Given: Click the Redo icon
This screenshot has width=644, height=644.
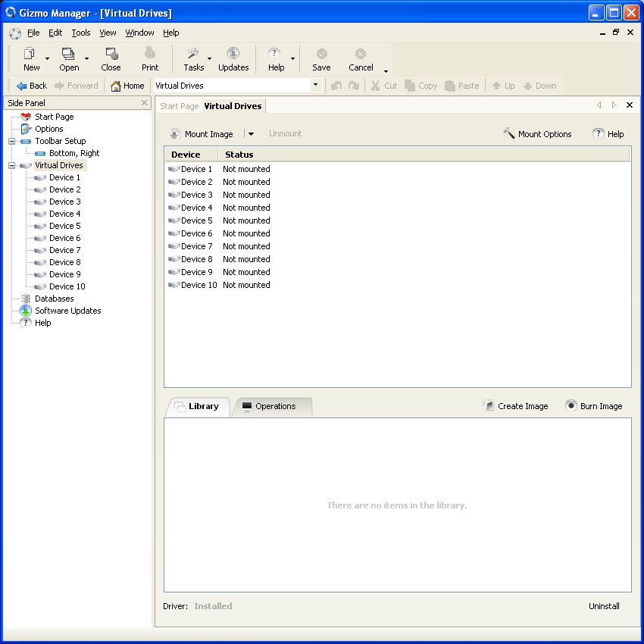Looking at the screenshot, I should pos(354,86).
